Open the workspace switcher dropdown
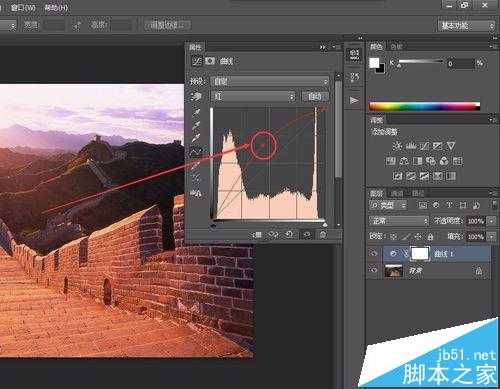Image resolution: width=500 pixels, height=389 pixels. coord(466,25)
